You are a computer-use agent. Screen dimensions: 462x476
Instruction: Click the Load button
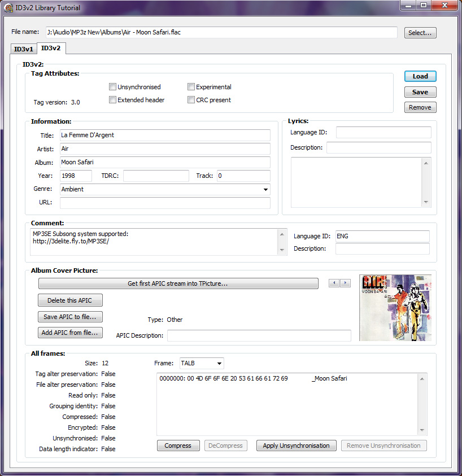tap(420, 76)
